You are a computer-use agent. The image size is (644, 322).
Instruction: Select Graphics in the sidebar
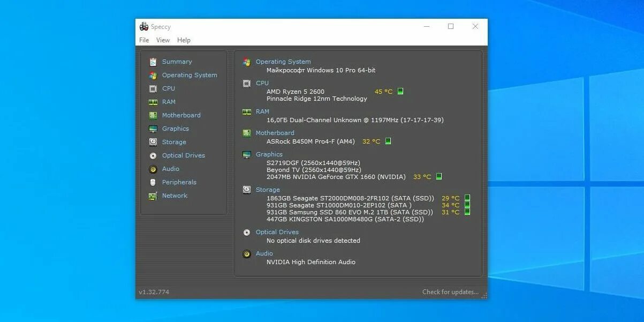point(176,129)
